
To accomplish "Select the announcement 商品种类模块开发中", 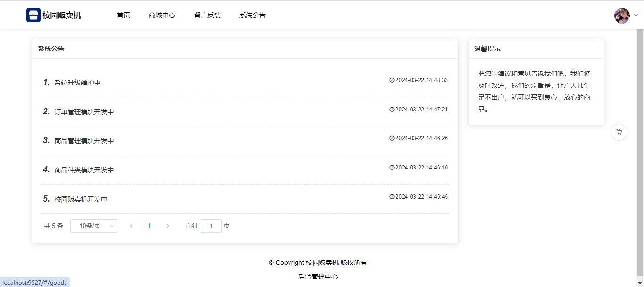I will pos(84,170).
